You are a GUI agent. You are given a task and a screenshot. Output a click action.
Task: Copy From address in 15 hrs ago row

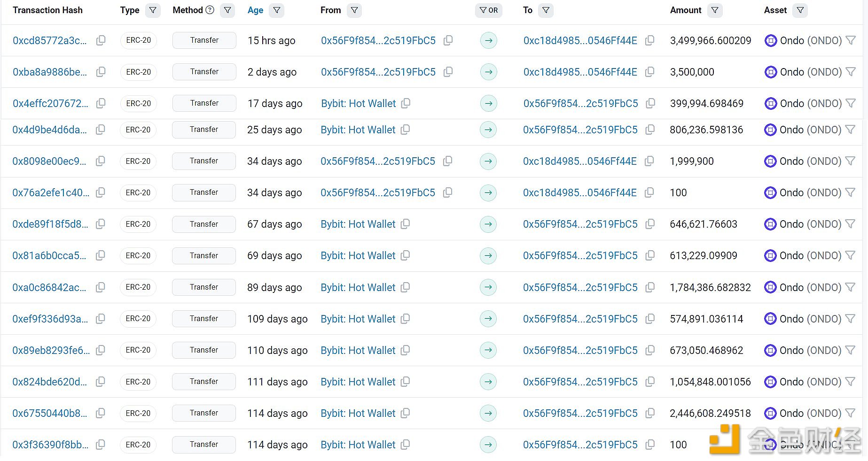[x=448, y=40]
